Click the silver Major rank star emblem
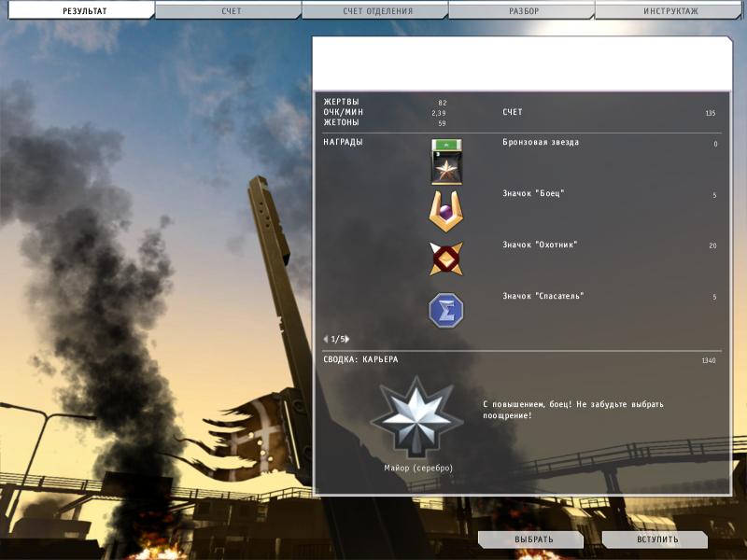The width and height of the screenshot is (747, 560). (x=415, y=416)
